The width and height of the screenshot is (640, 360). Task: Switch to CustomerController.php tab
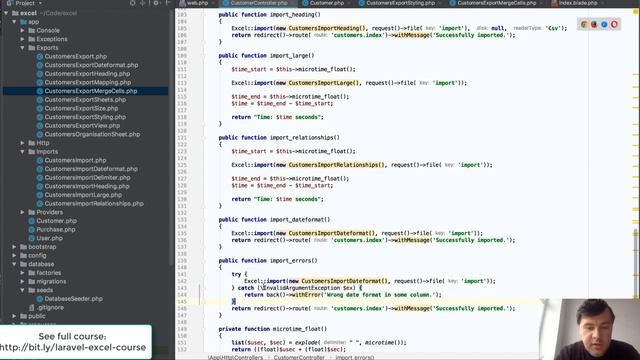tap(259, 3)
